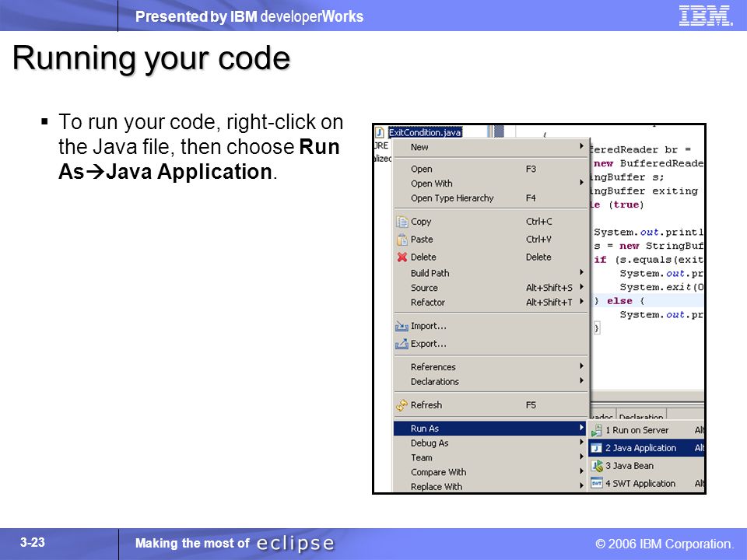Click the '} else {' code line
Screen dimensions: 747x560
click(619, 301)
